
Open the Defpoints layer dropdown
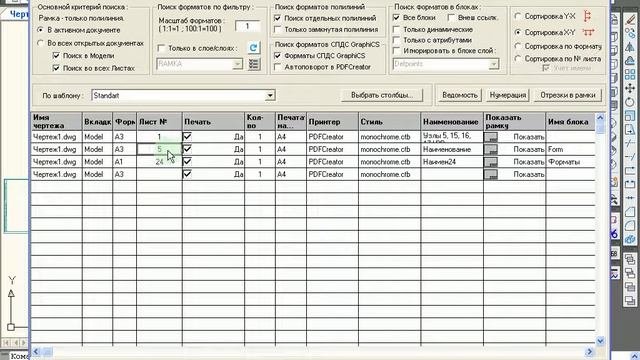tap(493, 64)
